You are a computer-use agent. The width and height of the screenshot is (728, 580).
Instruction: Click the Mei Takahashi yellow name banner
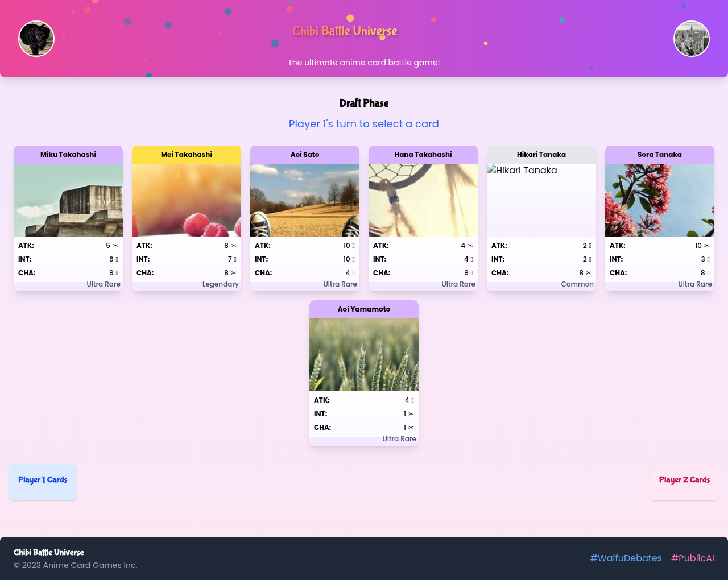coord(187,155)
